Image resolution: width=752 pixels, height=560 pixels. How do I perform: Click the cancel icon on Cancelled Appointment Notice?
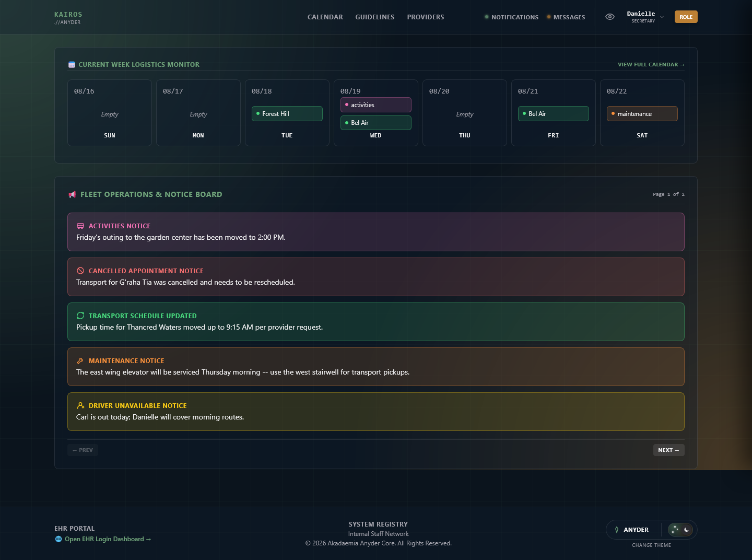tap(80, 271)
